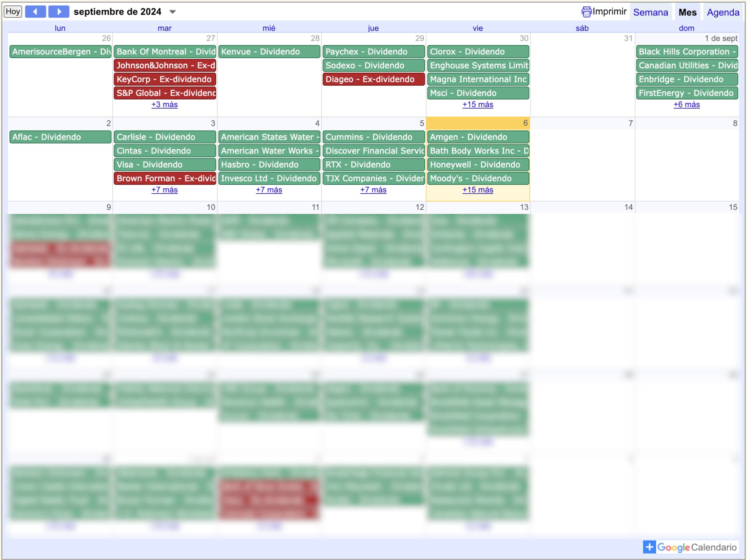Open Canadian Utilities dividend event
Screen dimensions: 747x560
pyautogui.click(x=687, y=65)
